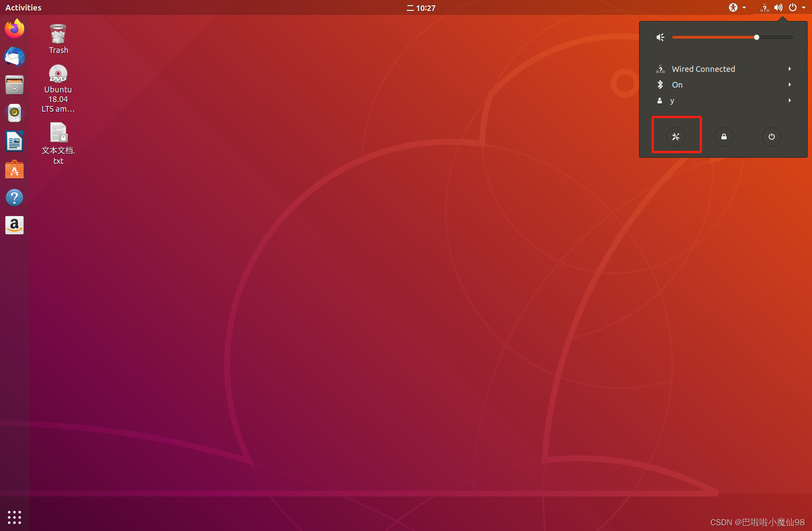812x531 pixels.
Task: Launch the Amazon shortcut in the dock
Action: tap(14, 225)
